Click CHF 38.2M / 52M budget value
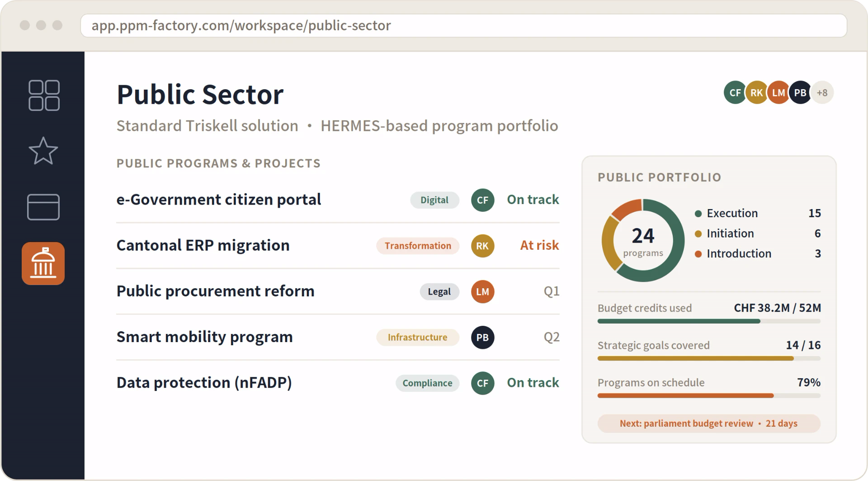 777,308
